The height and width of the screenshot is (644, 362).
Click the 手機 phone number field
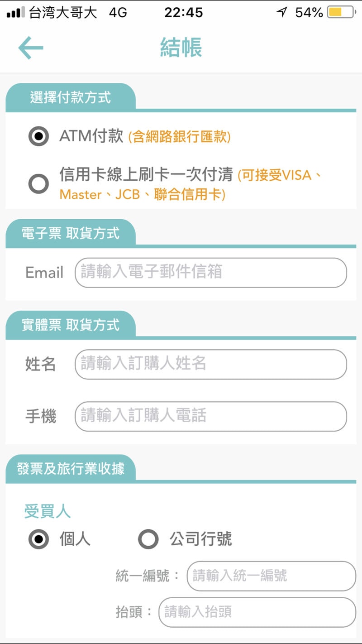pyautogui.click(x=211, y=416)
